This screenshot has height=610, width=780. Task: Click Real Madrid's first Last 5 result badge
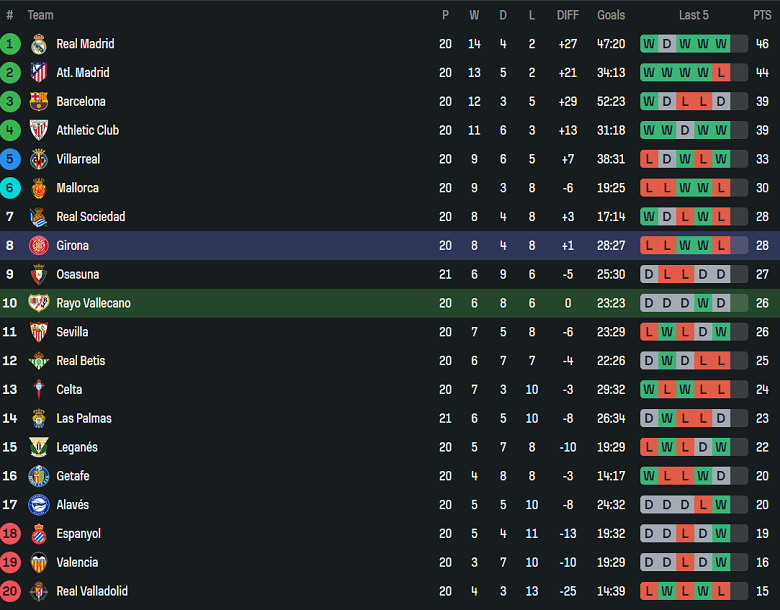coord(649,44)
